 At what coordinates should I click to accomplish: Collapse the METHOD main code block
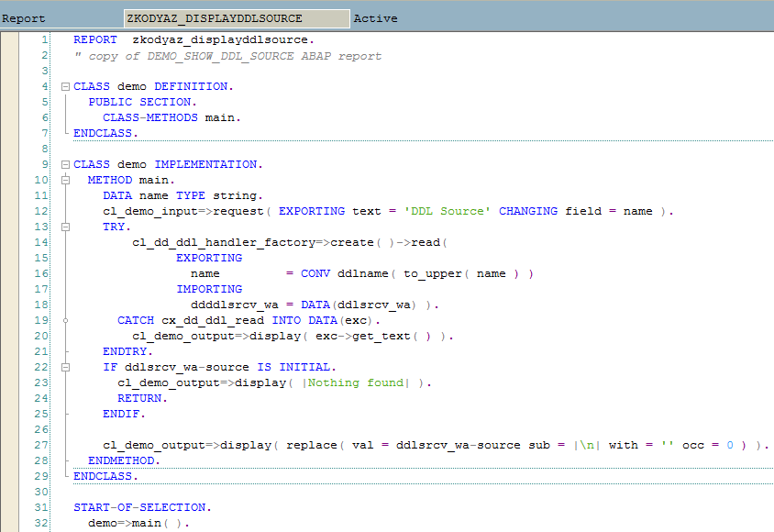click(63, 180)
